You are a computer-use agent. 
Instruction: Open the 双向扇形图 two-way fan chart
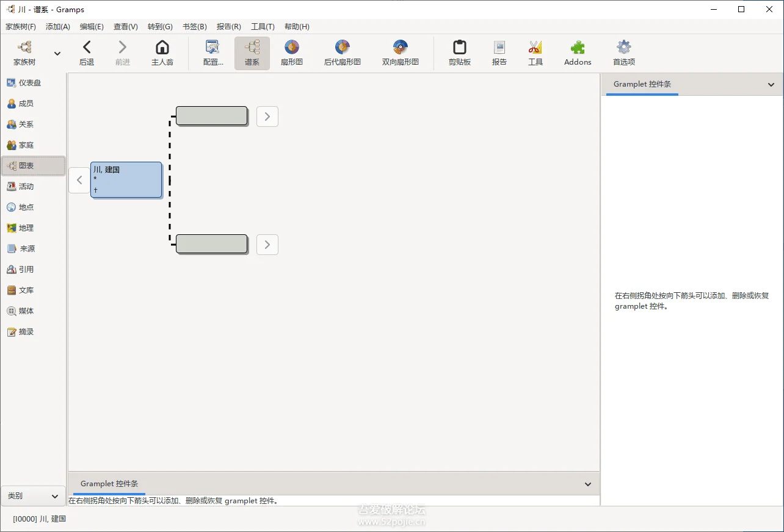click(400, 52)
